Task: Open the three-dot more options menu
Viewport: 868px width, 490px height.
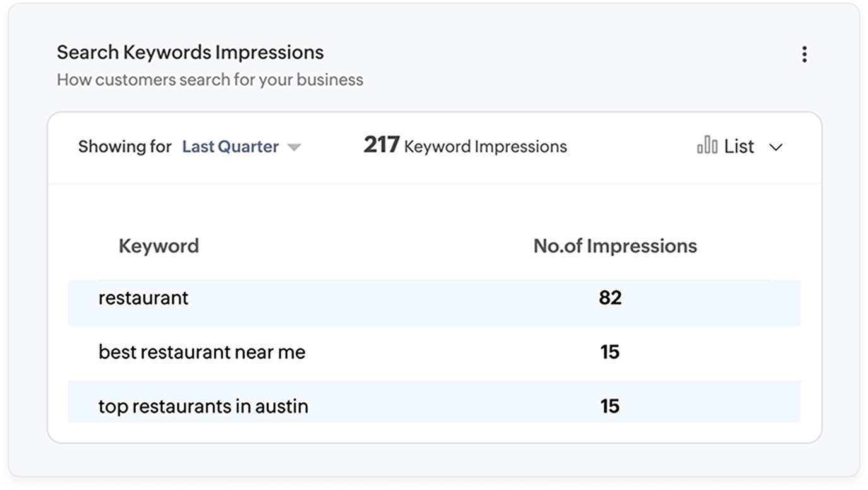Action: tap(804, 54)
